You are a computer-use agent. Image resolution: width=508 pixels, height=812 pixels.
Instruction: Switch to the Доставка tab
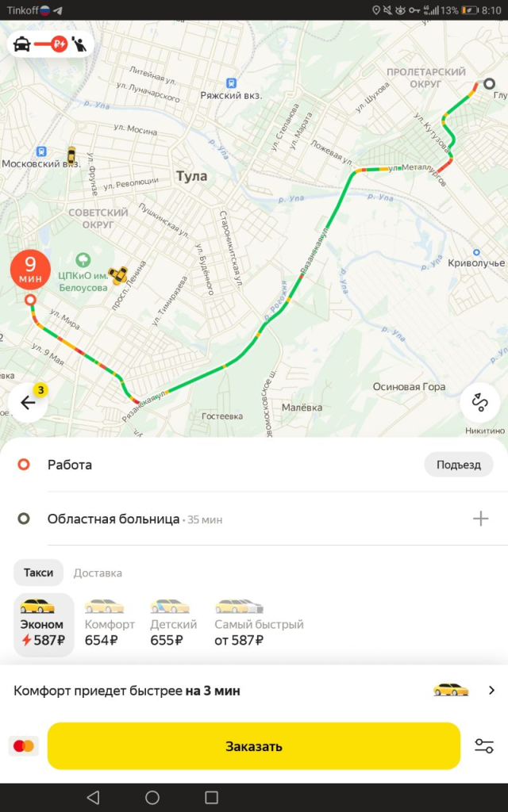click(98, 573)
